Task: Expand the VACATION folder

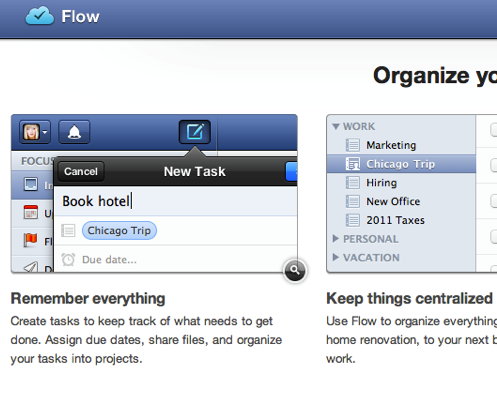Action: click(336, 257)
